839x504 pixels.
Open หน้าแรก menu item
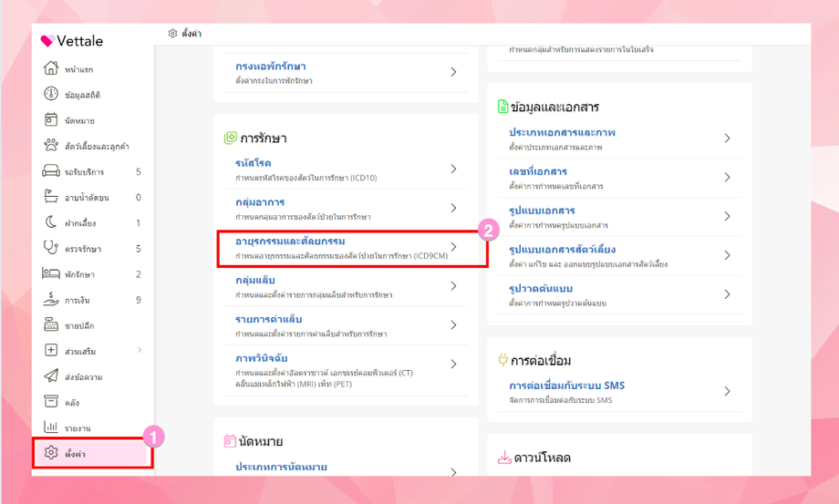[78, 69]
